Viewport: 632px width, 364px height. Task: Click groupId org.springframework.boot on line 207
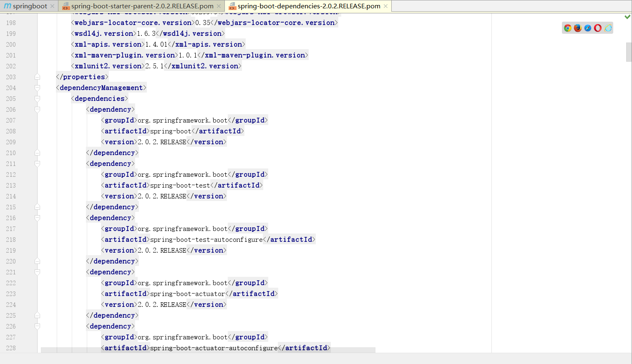point(183,120)
